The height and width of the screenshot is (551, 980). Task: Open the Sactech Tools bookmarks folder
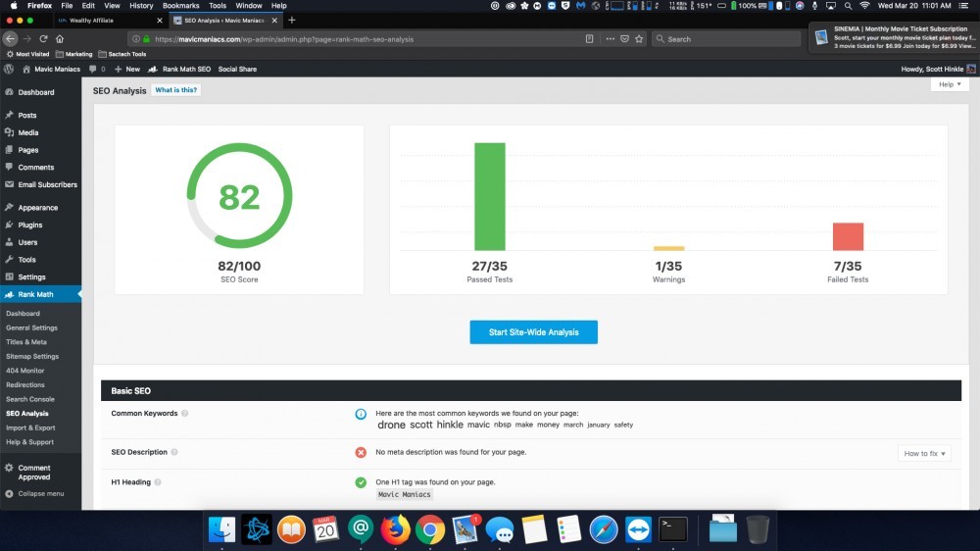[122, 54]
